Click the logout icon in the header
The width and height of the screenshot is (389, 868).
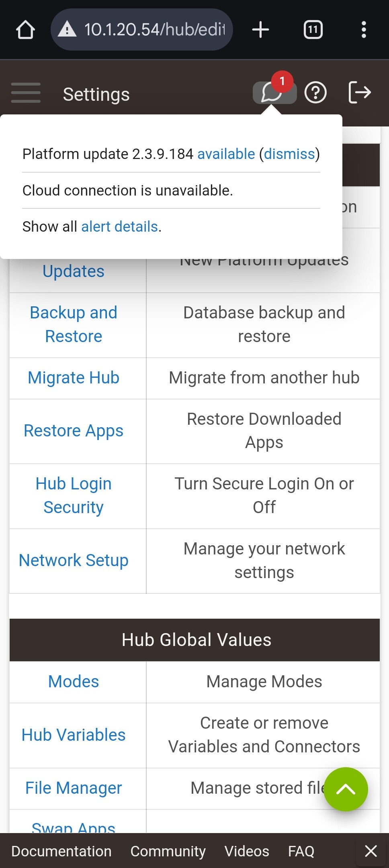[360, 93]
